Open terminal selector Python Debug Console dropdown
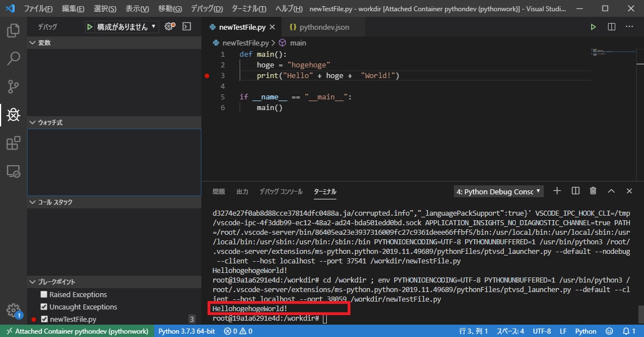This screenshot has width=644, height=337. pyautogui.click(x=498, y=192)
